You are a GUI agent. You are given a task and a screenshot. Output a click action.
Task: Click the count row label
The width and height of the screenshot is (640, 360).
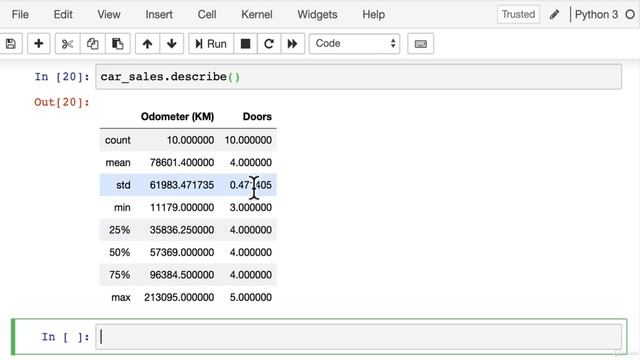118,140
